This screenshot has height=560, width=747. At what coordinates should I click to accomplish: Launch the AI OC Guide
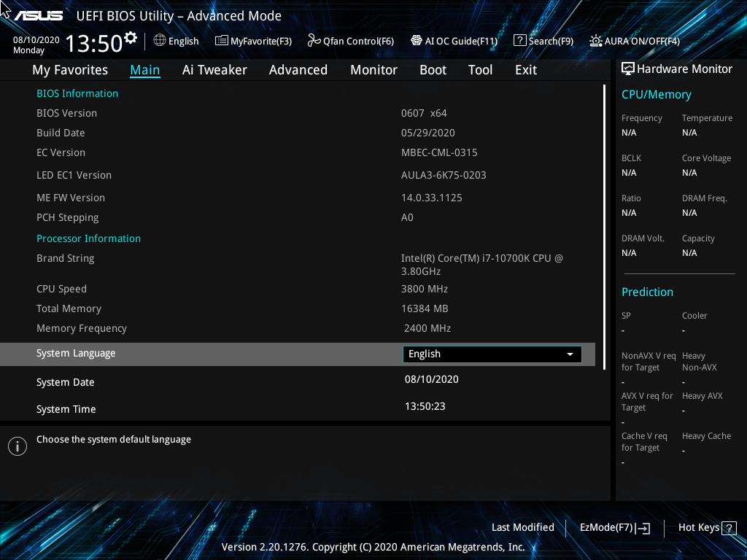(x=454, y=41)
